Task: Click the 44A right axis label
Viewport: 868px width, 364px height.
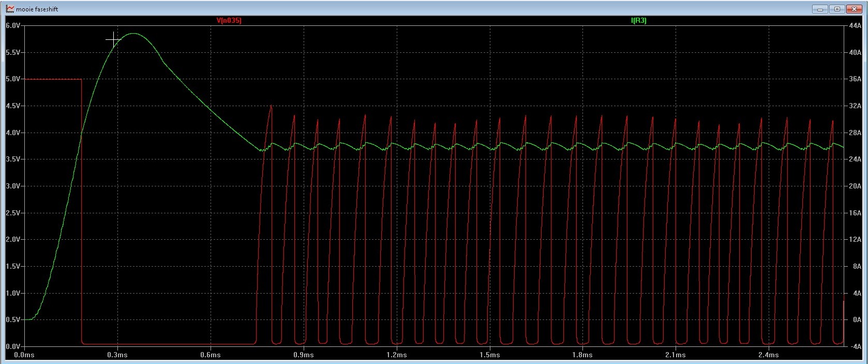Action: (x=855, y=25)
